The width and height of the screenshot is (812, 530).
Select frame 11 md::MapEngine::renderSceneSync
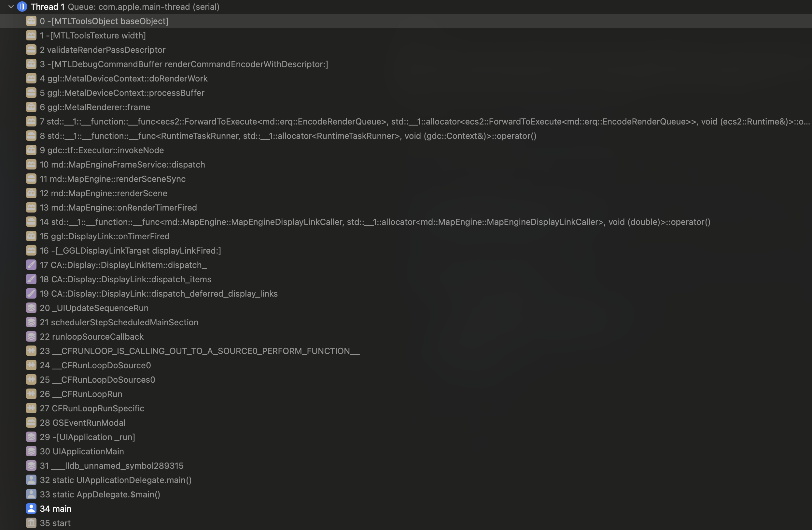click(x=406, y=179)
